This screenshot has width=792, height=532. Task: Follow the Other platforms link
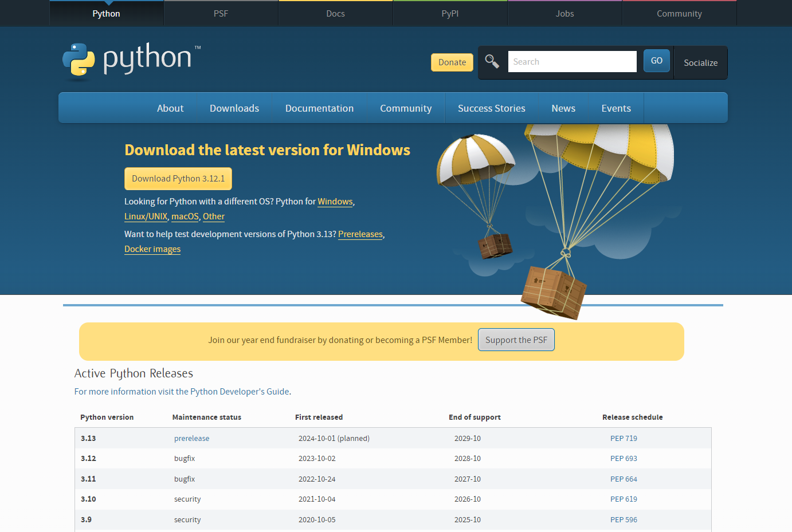(x=214, y=216)
